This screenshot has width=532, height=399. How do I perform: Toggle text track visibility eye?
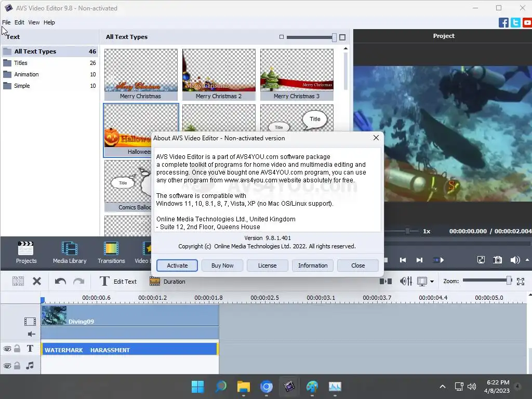click(x=7, y=349)
